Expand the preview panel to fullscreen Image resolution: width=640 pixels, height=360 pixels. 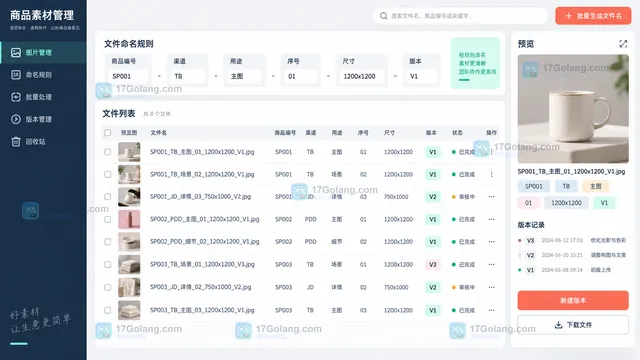(x=623, y=44)
